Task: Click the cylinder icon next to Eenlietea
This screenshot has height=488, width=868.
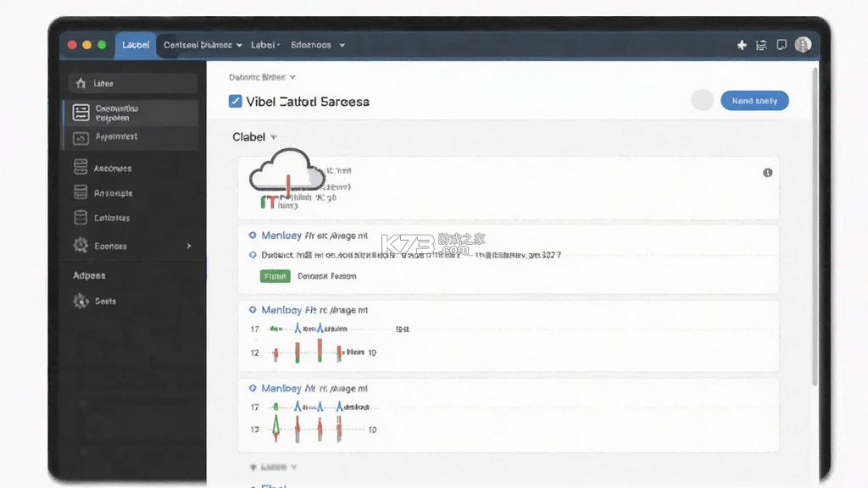Action: click(x=81, y=218)
